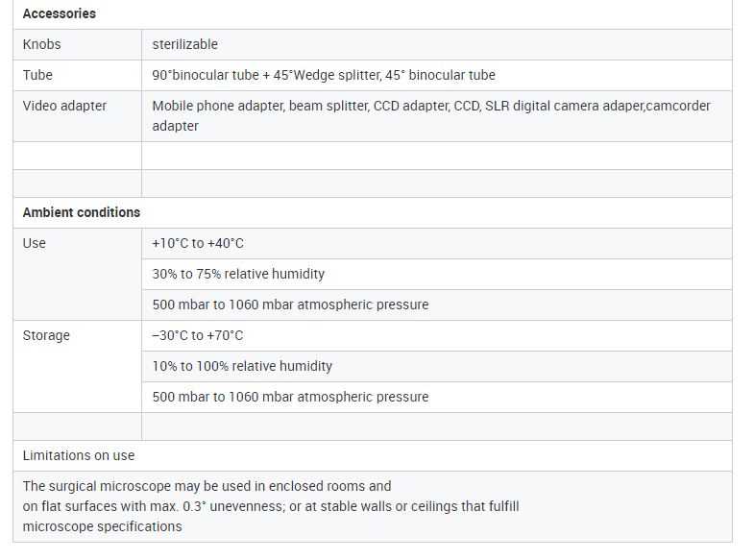This screenshot has width=754, height=560.
Task: Click the Accessories section heading
Action: [x=60, y=14]
